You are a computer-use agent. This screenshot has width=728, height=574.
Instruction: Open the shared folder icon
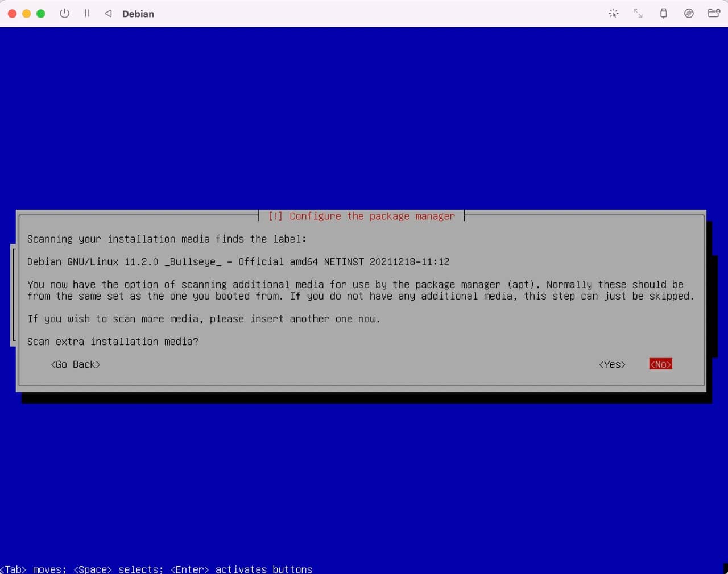coord(714,13)
